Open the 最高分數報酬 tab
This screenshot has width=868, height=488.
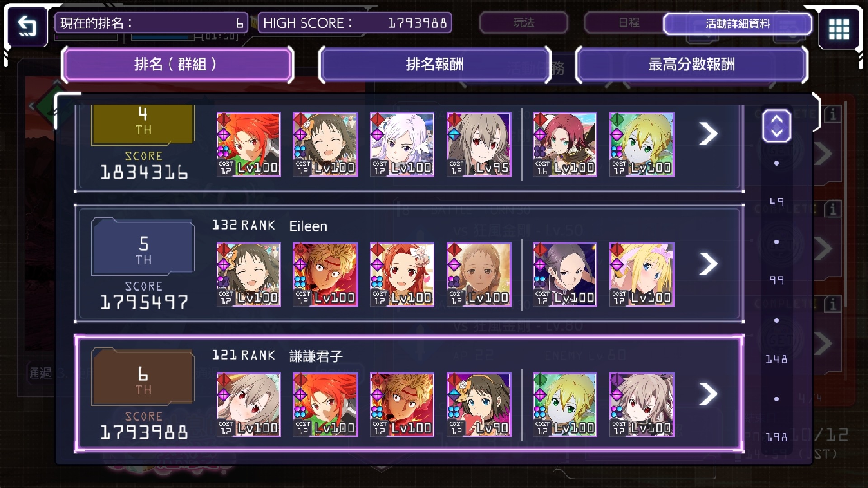(691, 65)
